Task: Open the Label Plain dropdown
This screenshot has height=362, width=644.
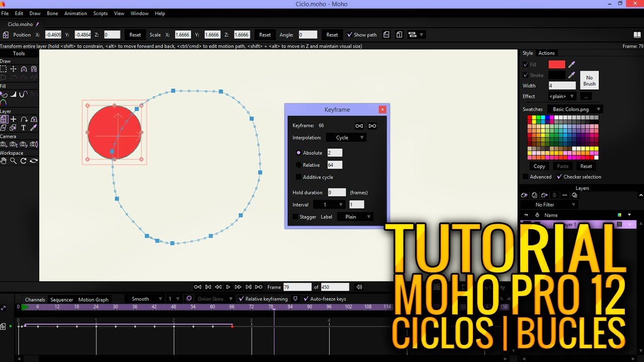Action: click(355, 217)
